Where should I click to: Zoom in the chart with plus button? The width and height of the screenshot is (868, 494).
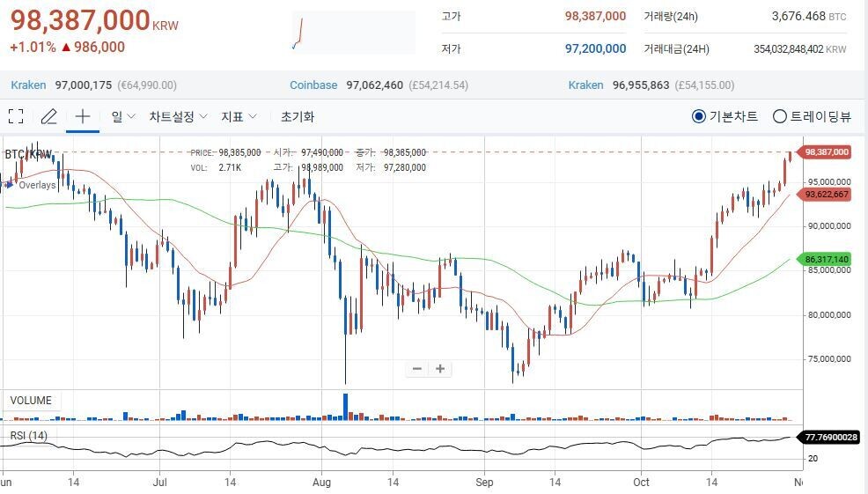click(x=440, y=369)
